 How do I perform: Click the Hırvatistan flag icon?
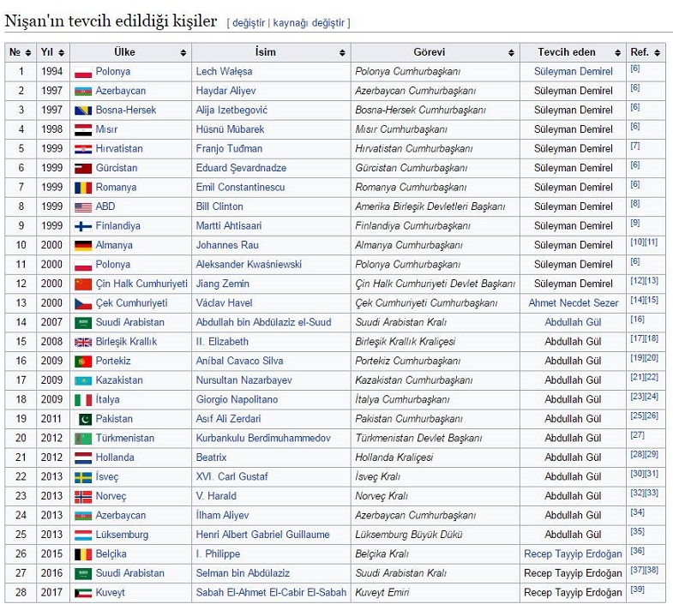[x=83, y=149]
